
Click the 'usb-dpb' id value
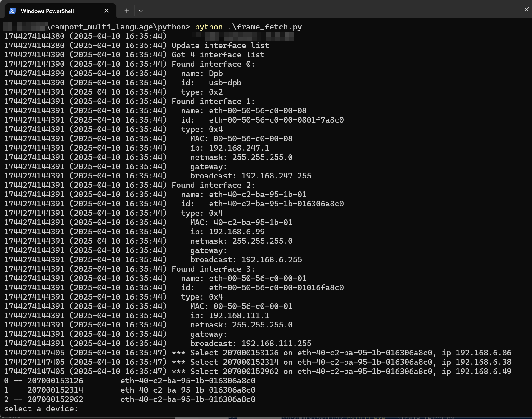(225, 83)
